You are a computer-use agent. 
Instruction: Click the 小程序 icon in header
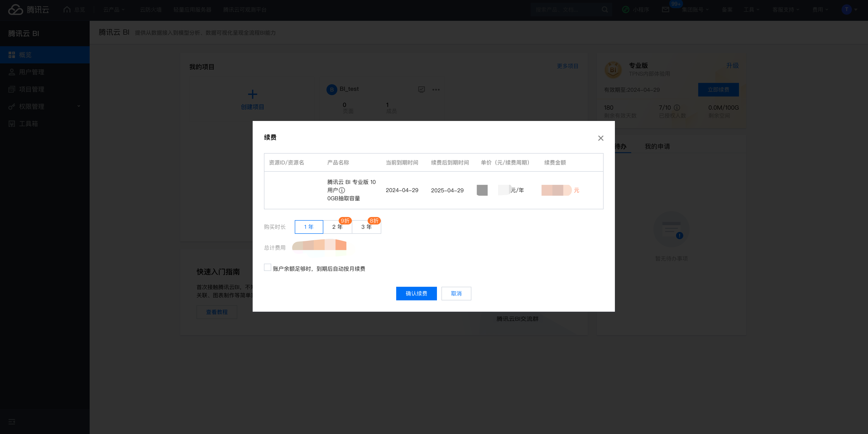(626, 10)
